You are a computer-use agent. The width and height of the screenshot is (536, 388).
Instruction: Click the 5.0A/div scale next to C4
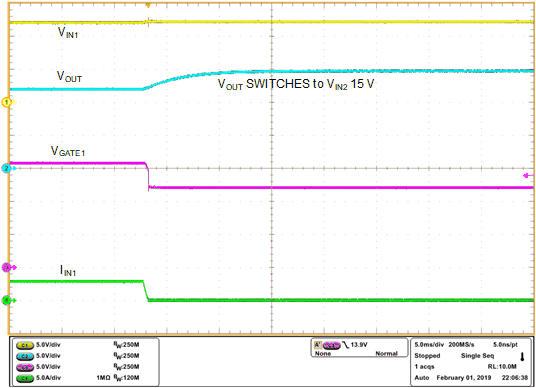coord(48,378)
